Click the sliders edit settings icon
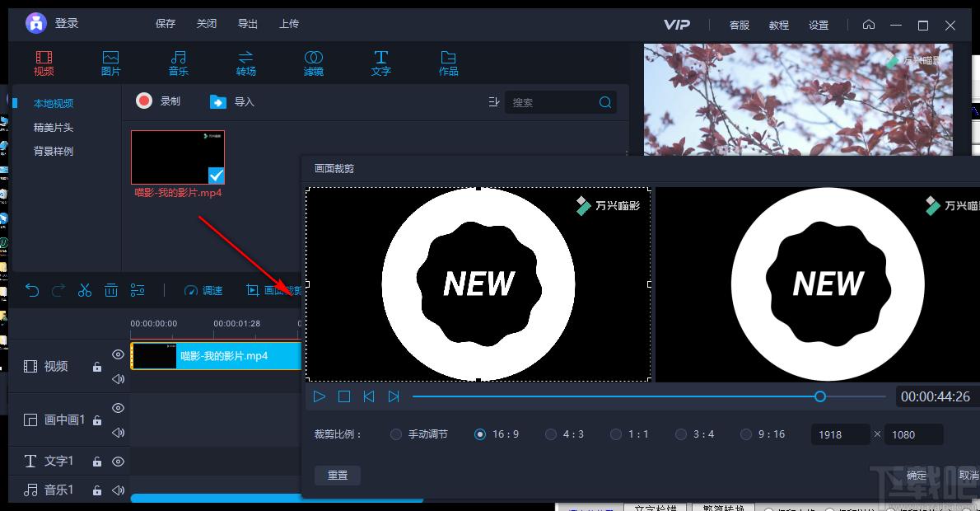This screenshot has height=511, width=980. pos(138,290)
